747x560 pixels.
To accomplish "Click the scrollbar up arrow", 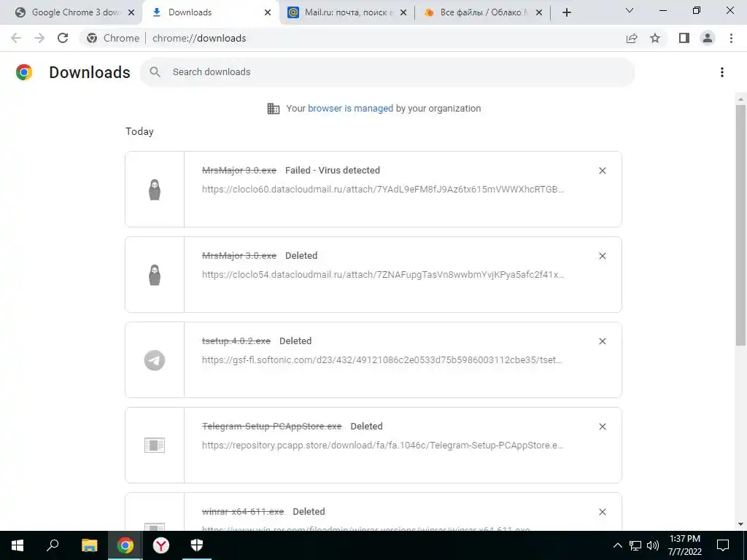I will pos(740,99).
